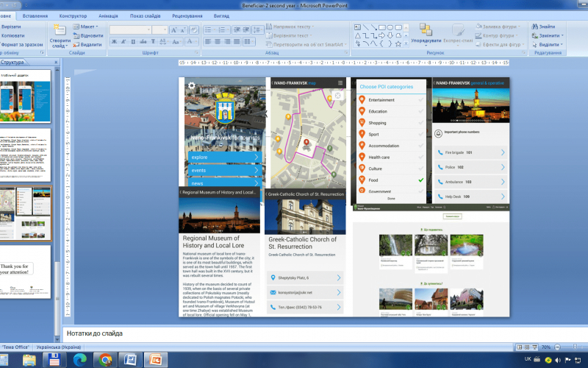Open the change case Aa dropdown
588x368 pixels.
(x=176, y=42)
